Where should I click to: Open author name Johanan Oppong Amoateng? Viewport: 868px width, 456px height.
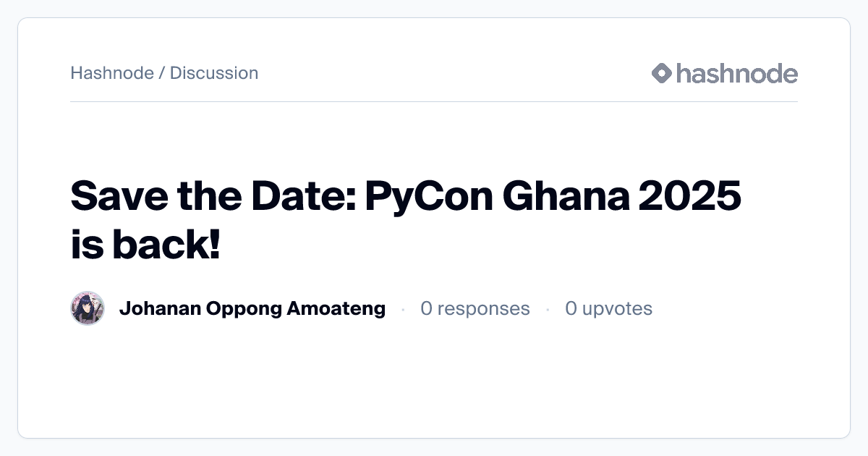252,309
